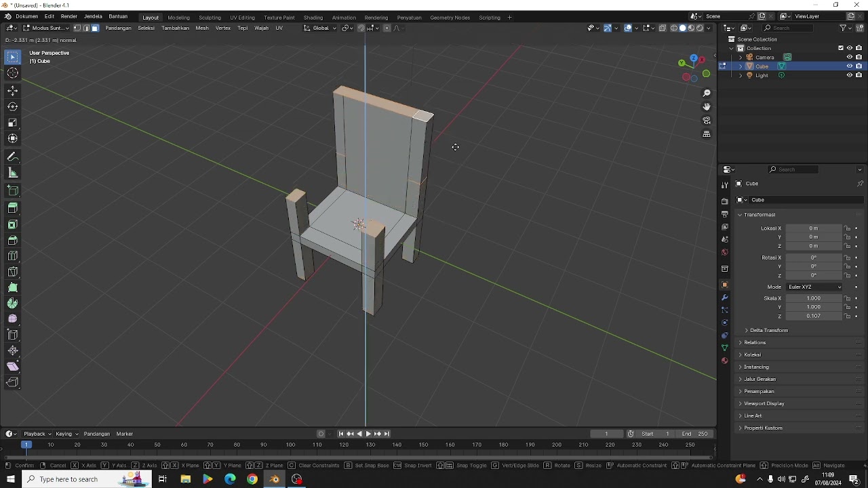The image size is (868, 488).
Task: Expand the Relations panel
Action: point(754,342)
